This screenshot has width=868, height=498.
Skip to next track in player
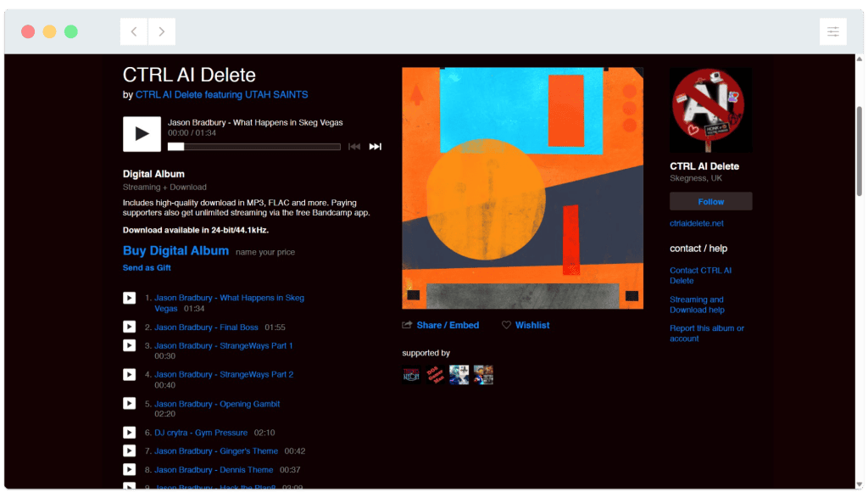(375, 147)
